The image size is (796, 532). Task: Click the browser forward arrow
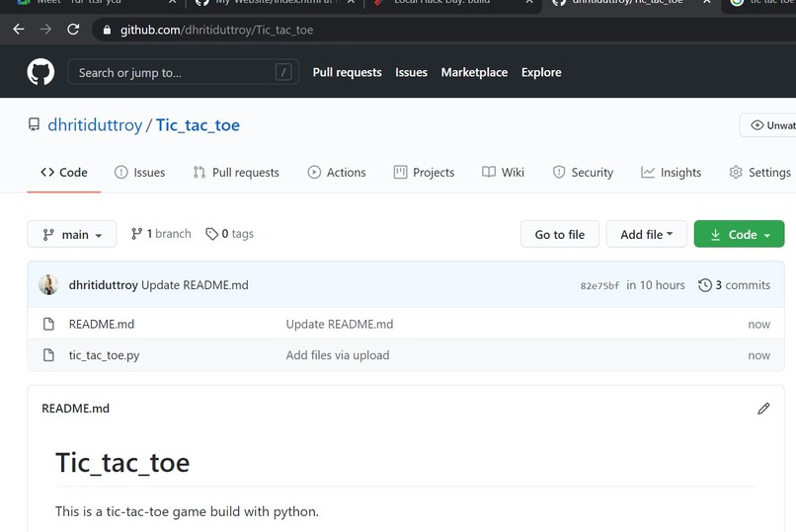pos(45,30)
